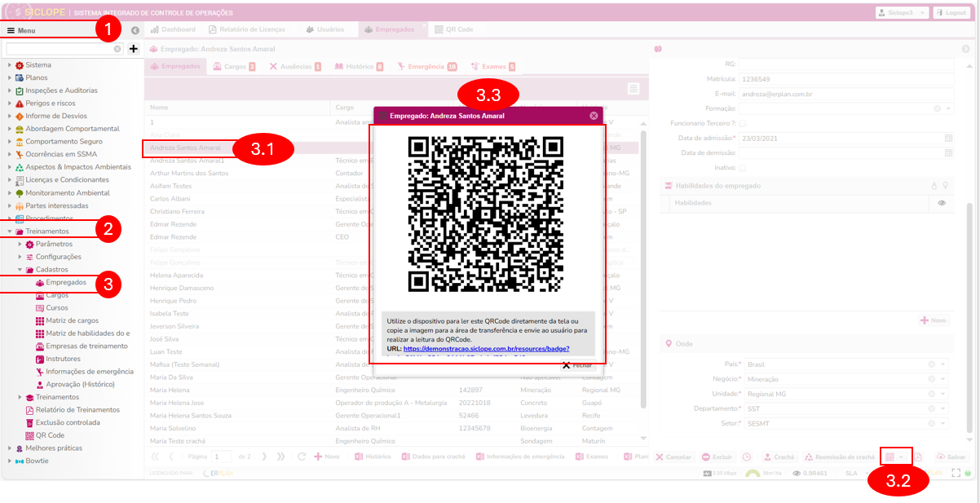
Task: Refresh the employee list
Action: click(303, 457)
